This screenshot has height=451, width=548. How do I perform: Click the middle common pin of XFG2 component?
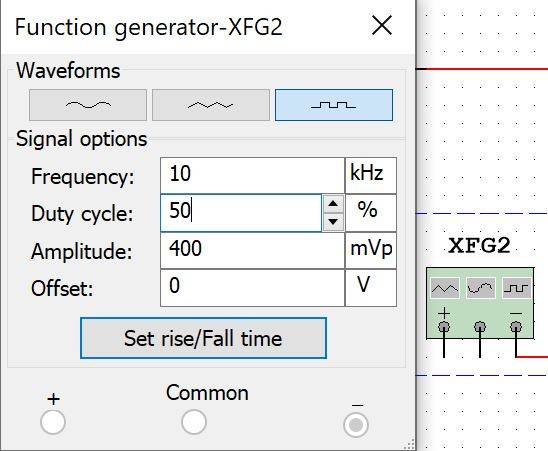point(480,327)
